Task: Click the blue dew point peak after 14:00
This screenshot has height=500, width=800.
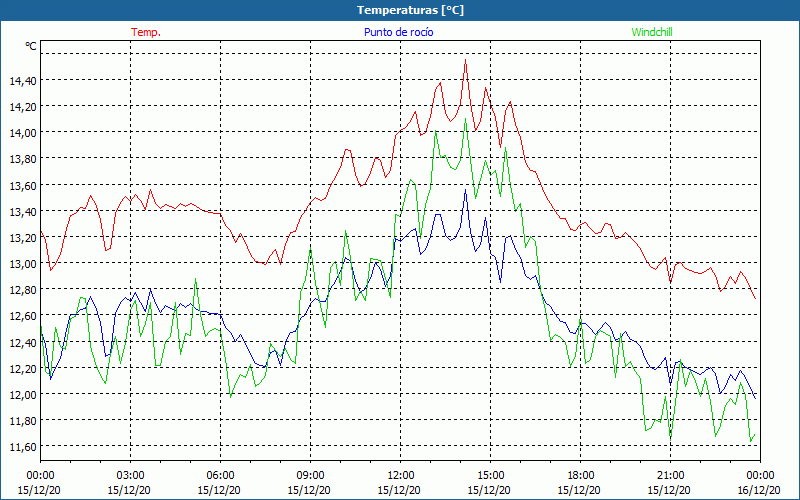Action: tap(465, 190)
